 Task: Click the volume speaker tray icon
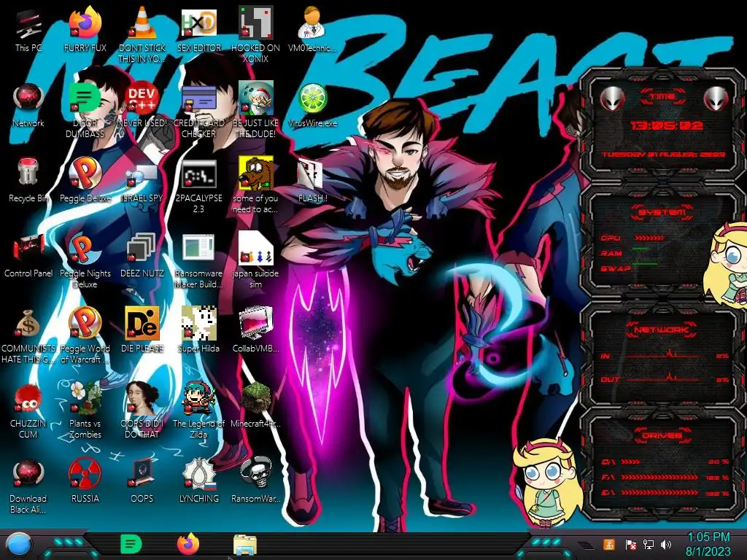click(x=666, y=544)
